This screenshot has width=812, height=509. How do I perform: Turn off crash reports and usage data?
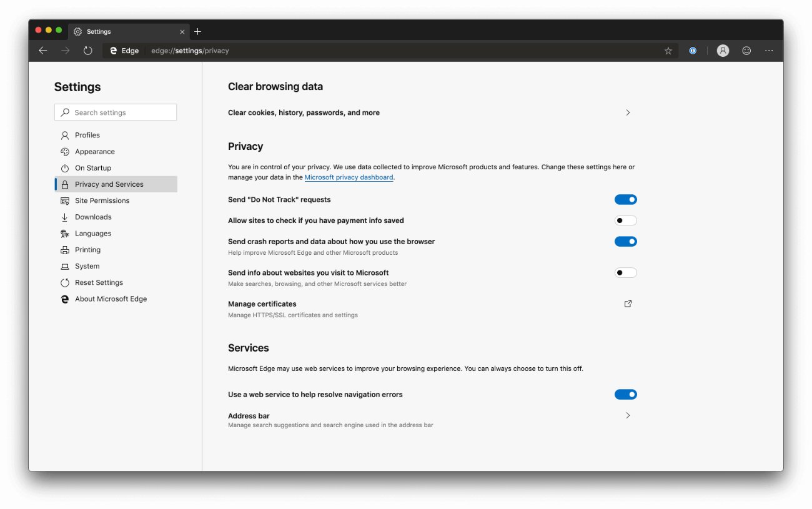tap(626, 241)
